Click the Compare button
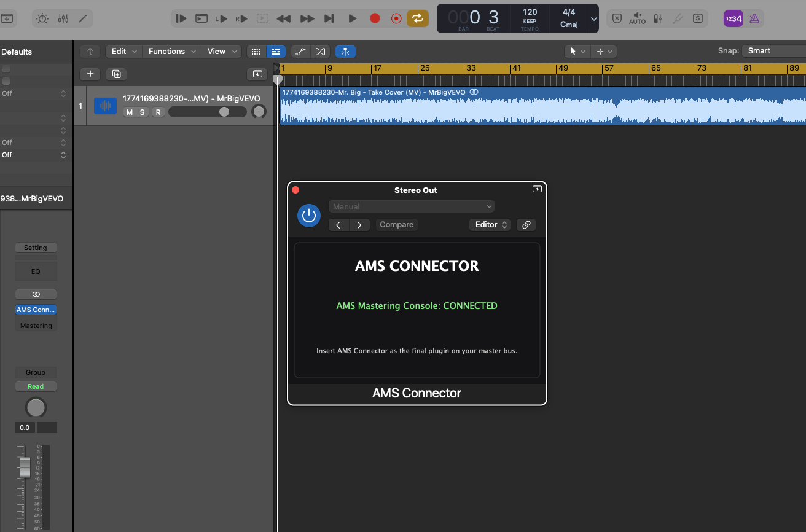The width and height of the screenshot is (806, 532). click(397, 225)
